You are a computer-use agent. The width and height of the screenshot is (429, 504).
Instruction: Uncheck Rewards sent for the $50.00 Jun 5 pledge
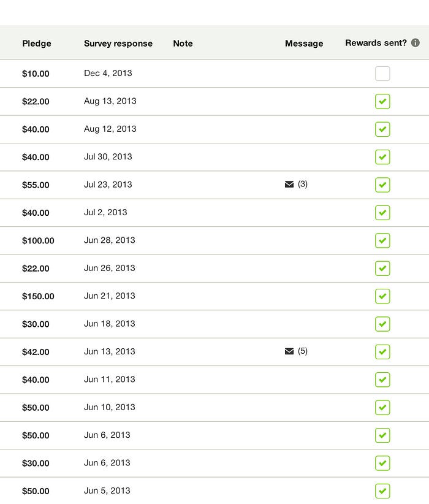[382, 491]
